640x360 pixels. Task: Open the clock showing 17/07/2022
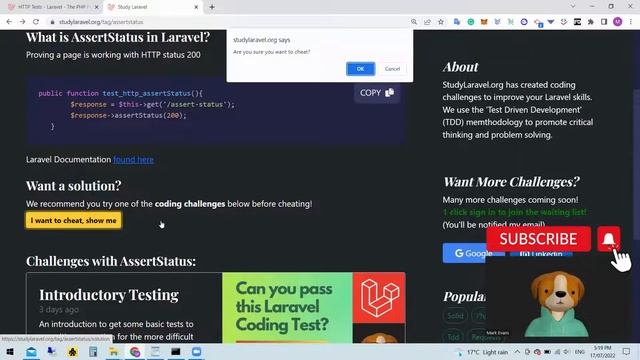point(602,352)
